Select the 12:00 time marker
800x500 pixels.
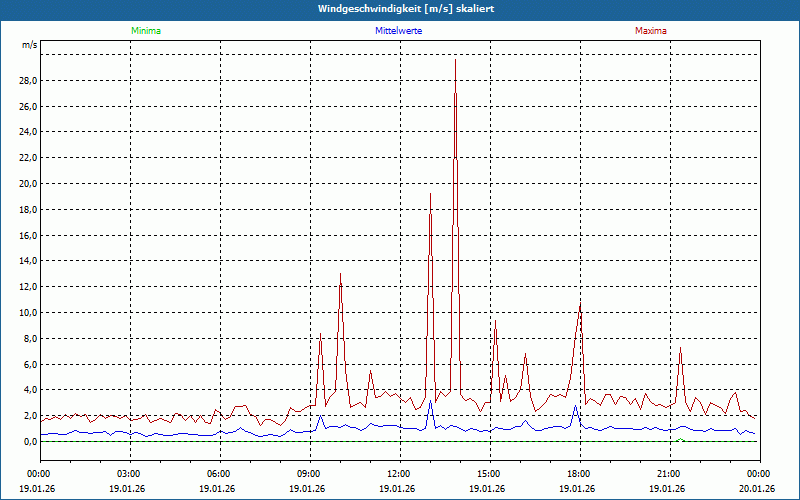pyautogui.click(x=398, y=473)
